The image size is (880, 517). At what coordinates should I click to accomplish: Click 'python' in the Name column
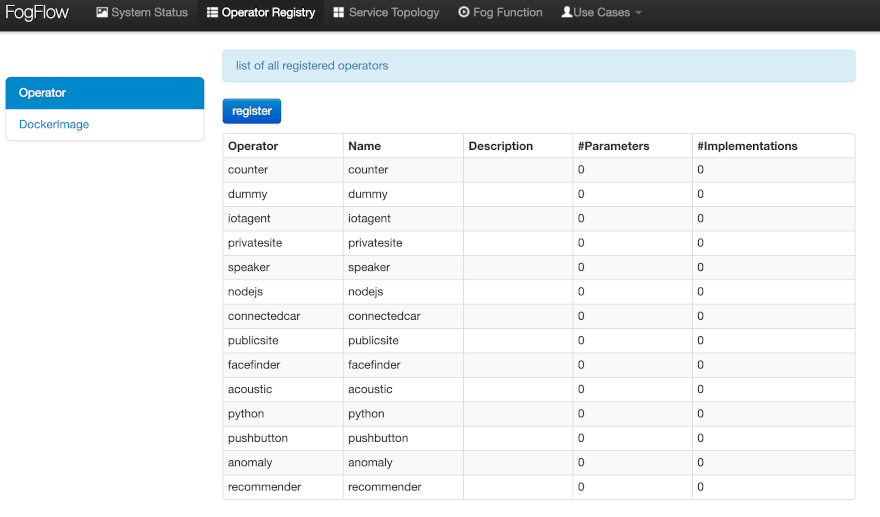tap(366, 414)
